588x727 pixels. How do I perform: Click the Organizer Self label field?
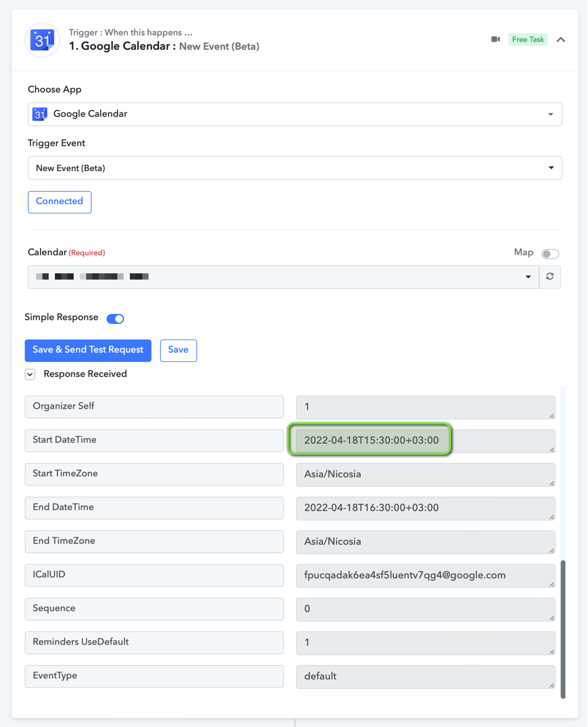pyautogui.click(x=154, y=407)
